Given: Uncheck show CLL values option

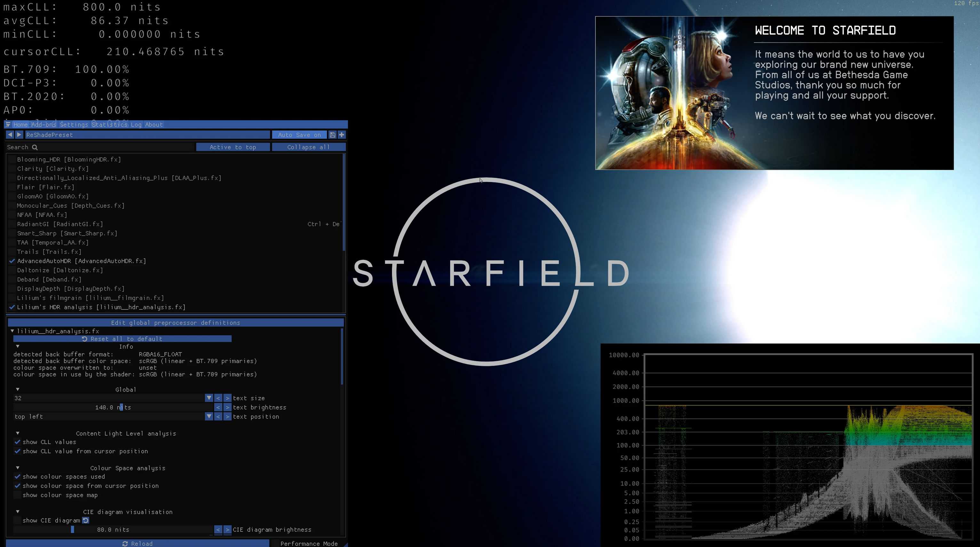Looking at the screenshot, I should coord(17,442).
